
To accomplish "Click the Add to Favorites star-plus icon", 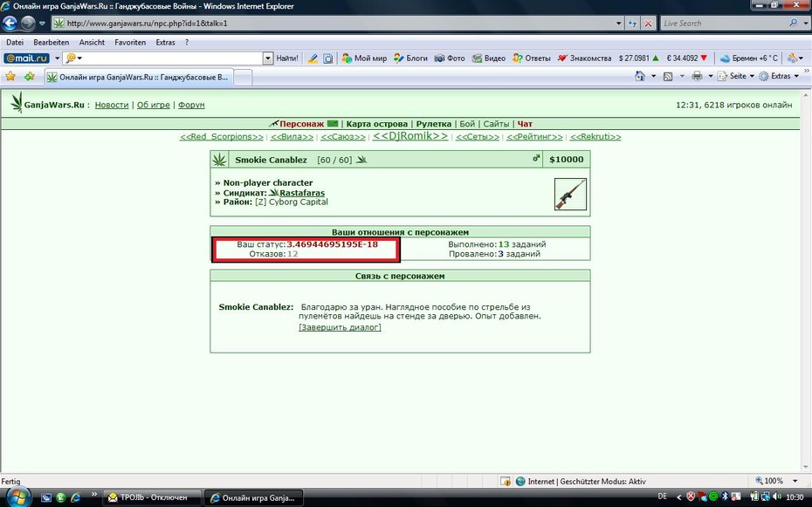I will click(29, 77).
